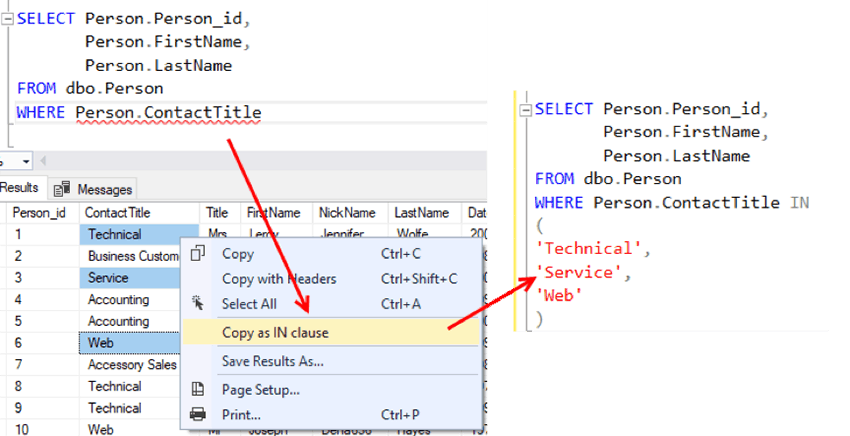Viewport: 850px width, 436px height.
Task: Click the ContactTitle column header
Action: pos(117,213)
